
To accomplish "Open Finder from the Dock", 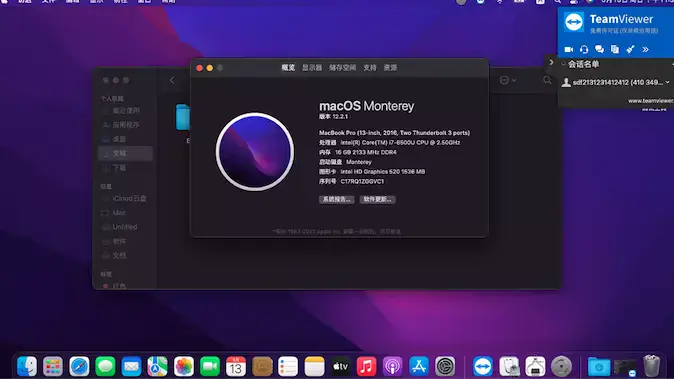I will click(x=27, y=367).
